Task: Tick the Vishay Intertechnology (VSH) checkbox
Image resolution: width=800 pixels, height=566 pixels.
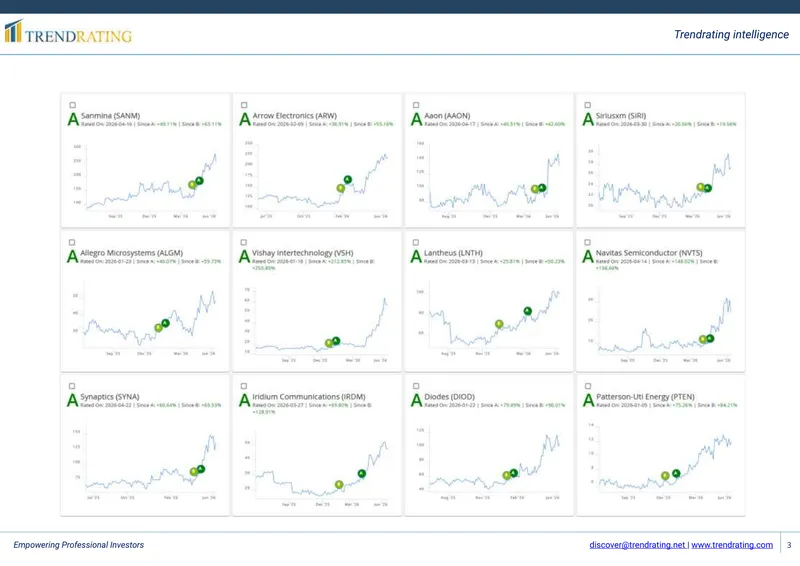Action: (x=244, y=242)
